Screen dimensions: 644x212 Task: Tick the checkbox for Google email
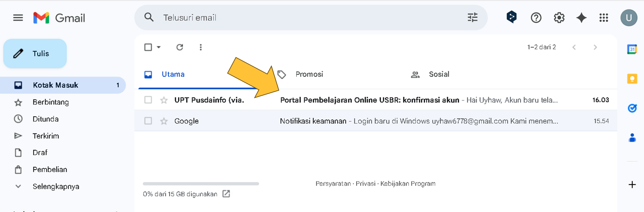point(148,121)
